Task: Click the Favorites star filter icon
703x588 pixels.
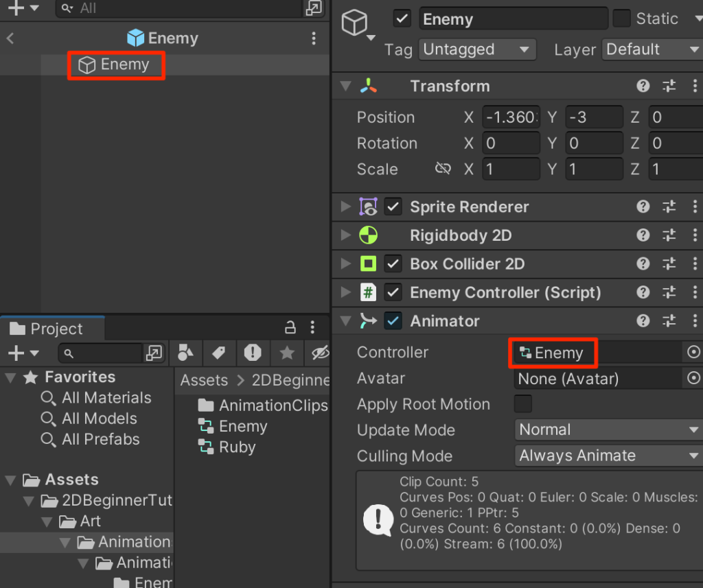Action: (x=287, y=353)
